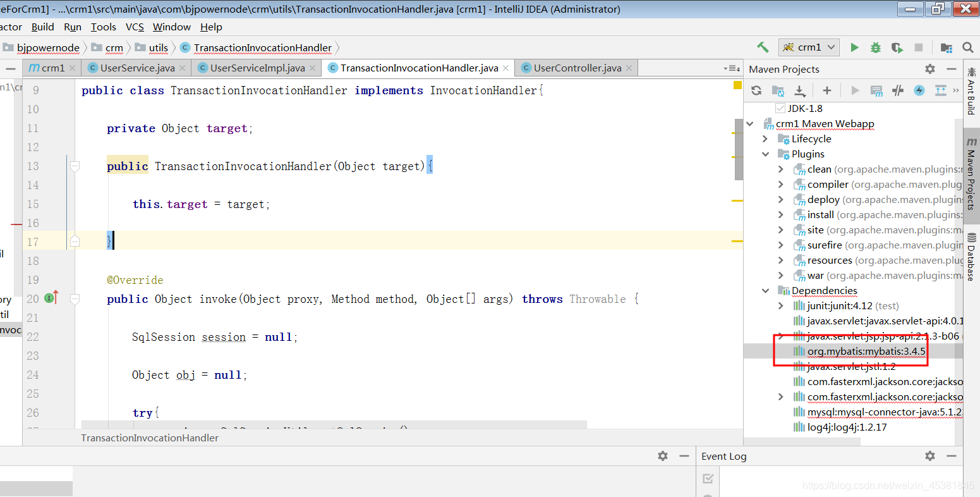Open the Build menu
The height and width of the screenshot is (497, 980).
(43, 27)
